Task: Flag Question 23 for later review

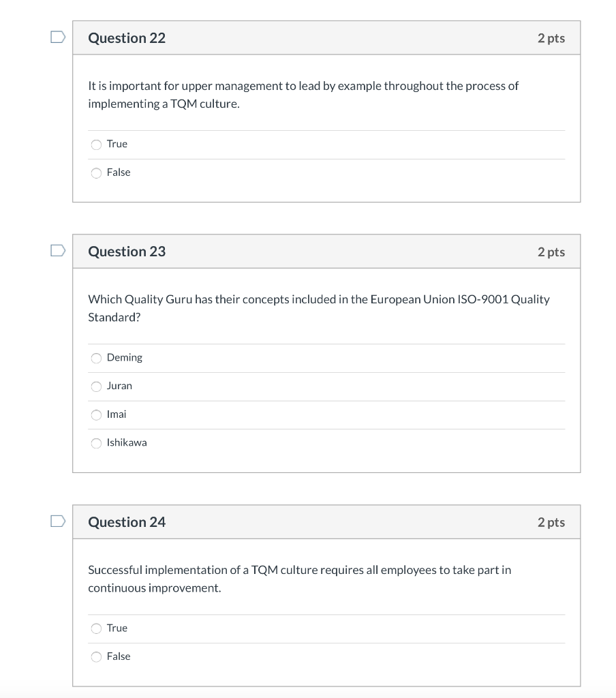Action: tap(57, 251)
